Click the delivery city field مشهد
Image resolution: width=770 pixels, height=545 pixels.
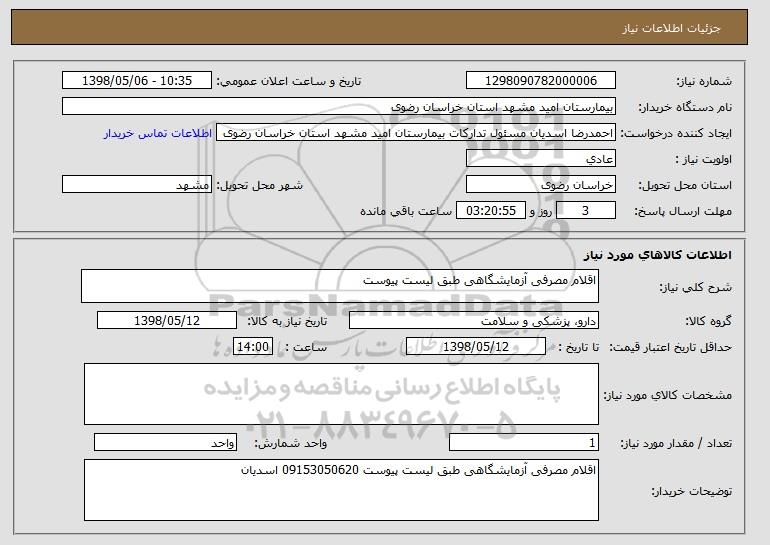tap(137, 185)
